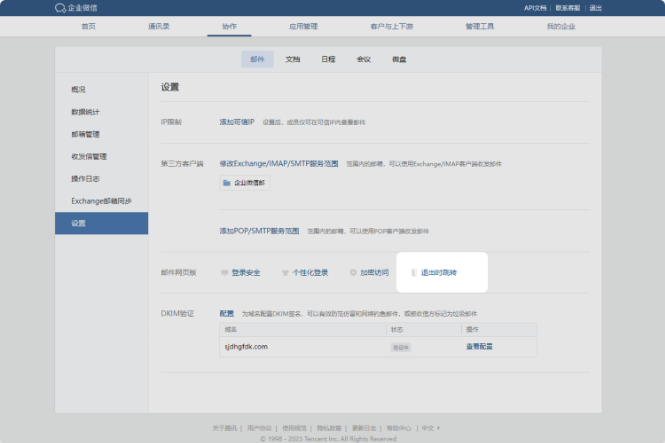Switch to the 通讯录 top navigation tab

[160, 26]
